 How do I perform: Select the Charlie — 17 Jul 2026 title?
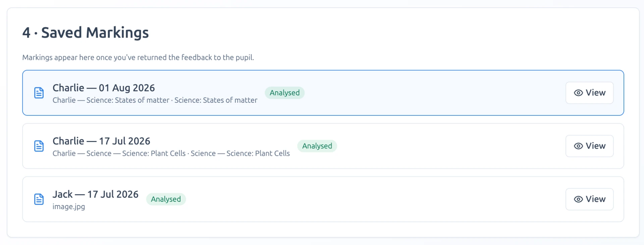coord(101,141)
